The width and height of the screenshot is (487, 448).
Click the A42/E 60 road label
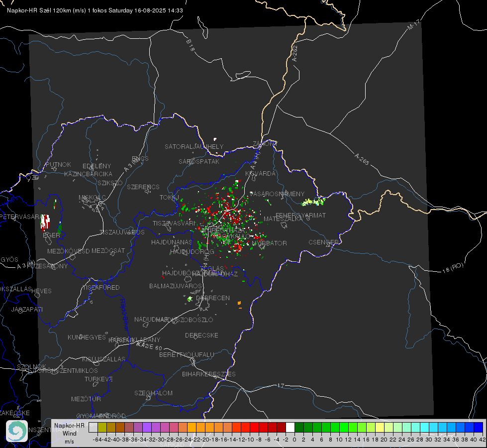[149, 346]
